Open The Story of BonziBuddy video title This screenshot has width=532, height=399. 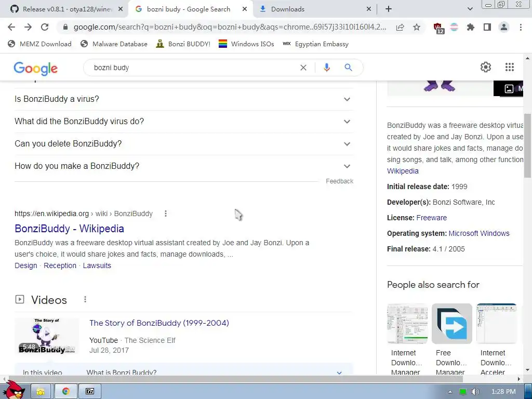pyautogui.click(x=159, y=323)
